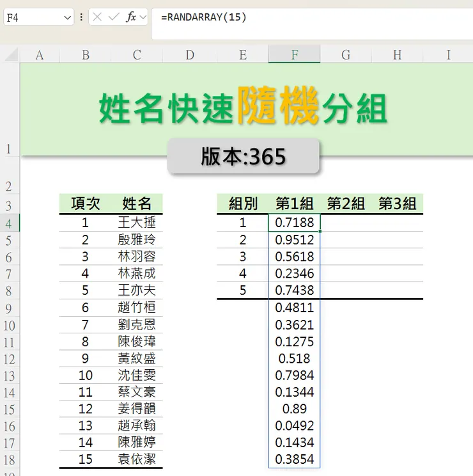
Task: Click the name cell 劉克恩
Action: 137,325
